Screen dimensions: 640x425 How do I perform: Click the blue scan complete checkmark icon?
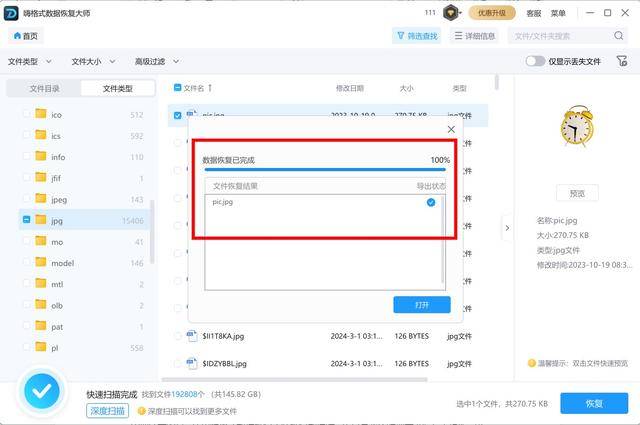(x=40, y=391)
